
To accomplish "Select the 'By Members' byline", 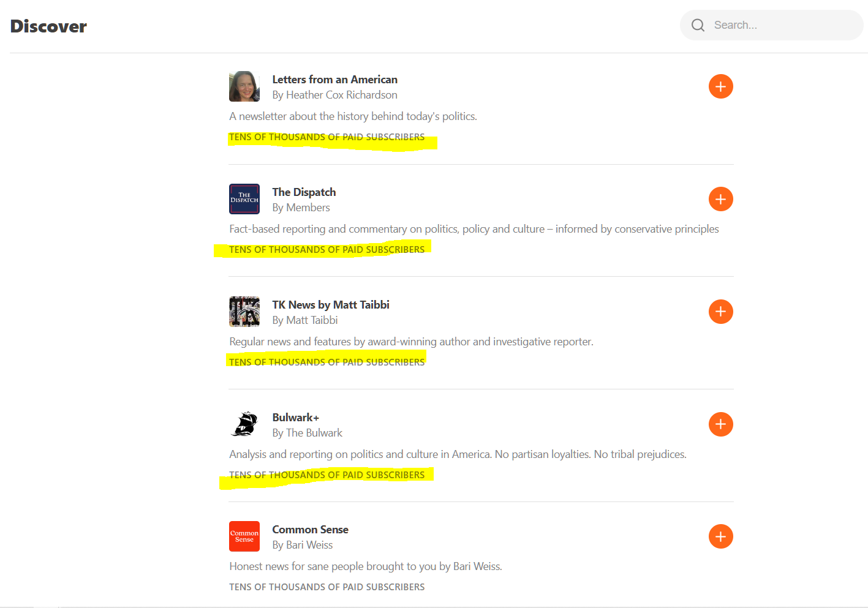I will coord(301,208).
